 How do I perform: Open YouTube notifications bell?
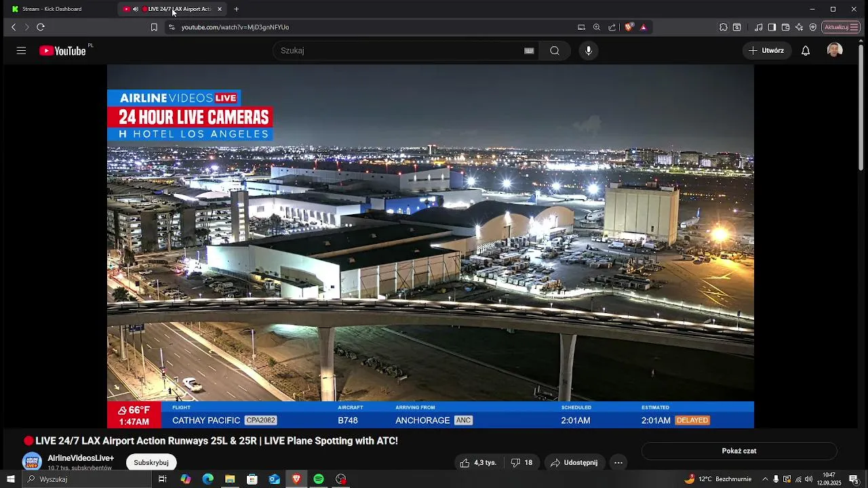click(x=806, y=51)
